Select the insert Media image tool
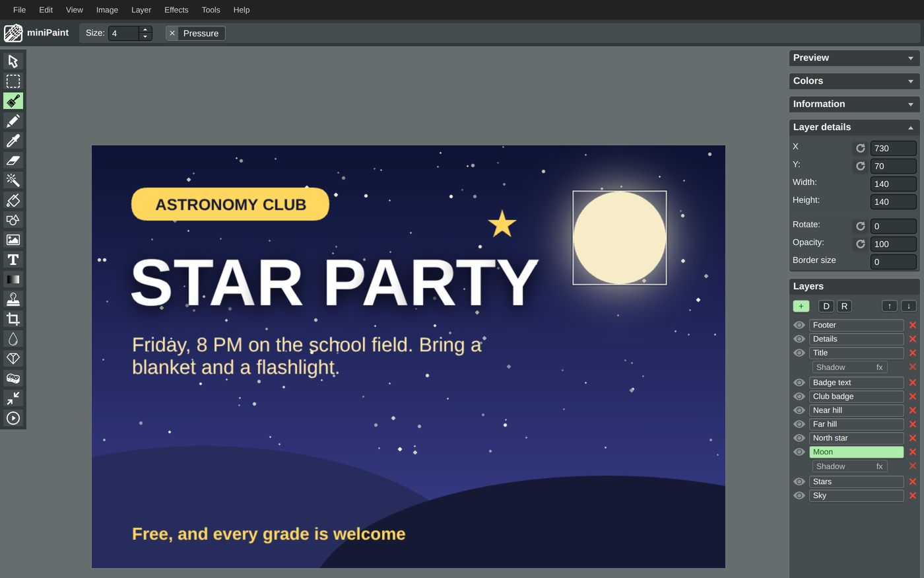924x578 pixels. [x=13, y=240]
